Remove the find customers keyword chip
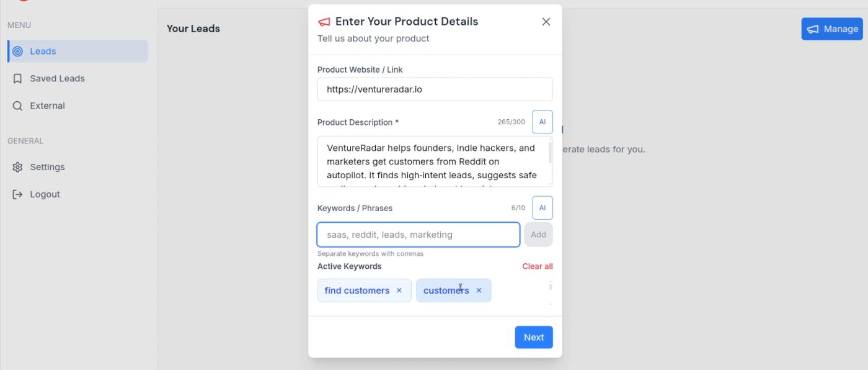 [x=399, y=290]
